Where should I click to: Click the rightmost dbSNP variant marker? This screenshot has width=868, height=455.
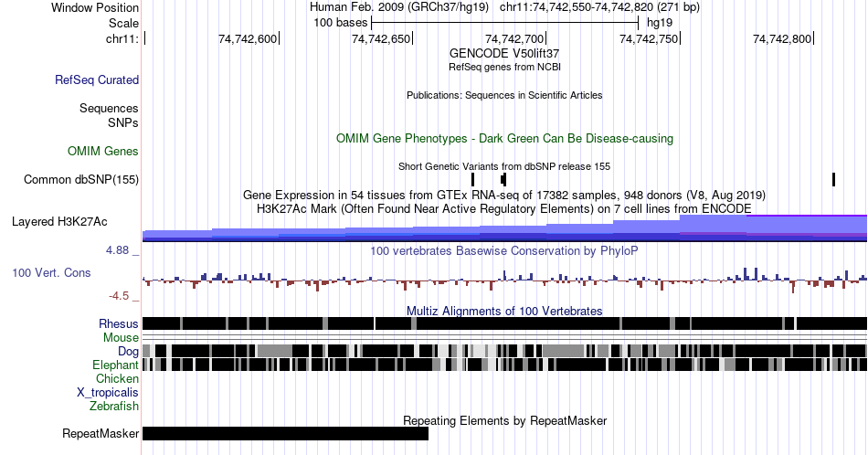pos(833,179)
